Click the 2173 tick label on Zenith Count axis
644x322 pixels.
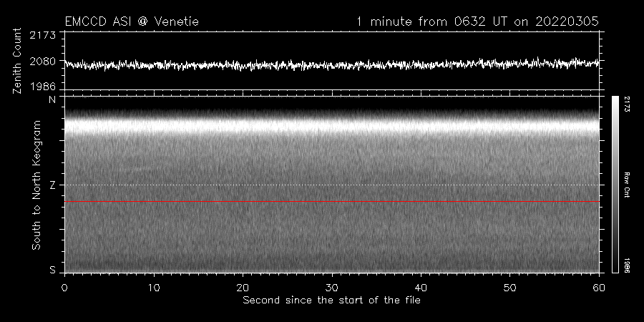pyautogui.click(x=42, y=35)
